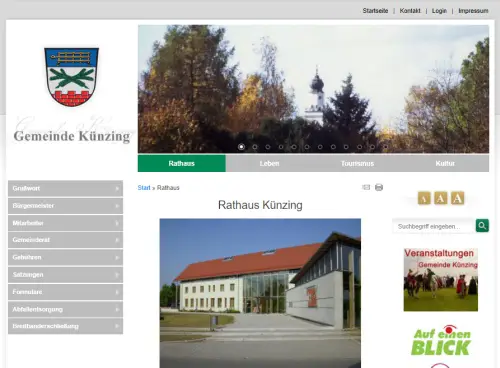This screenshot has width=500, height=368.
Task: Select the medium font size A button
Action: click(x=441, y=198)
